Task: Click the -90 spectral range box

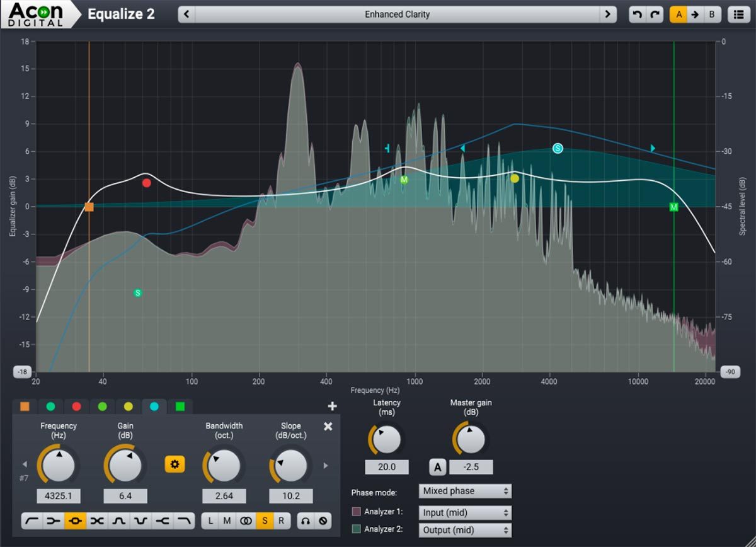Action: pos(731,372)
